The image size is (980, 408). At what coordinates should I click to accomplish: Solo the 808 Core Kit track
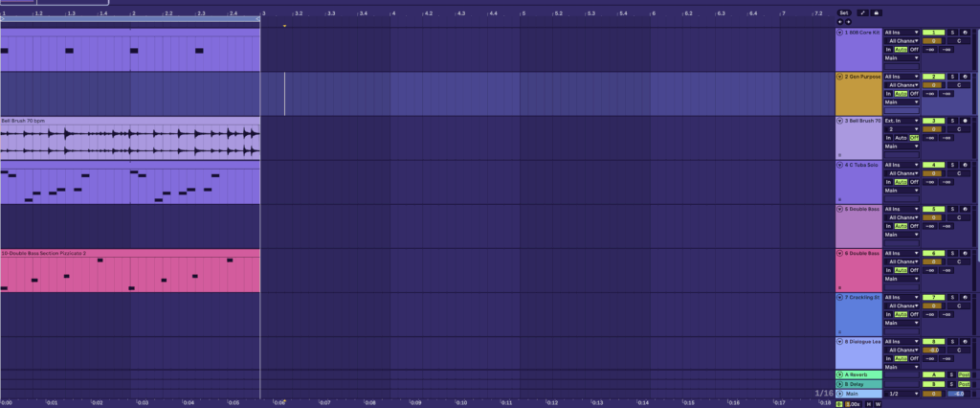[x=953, y=33]
